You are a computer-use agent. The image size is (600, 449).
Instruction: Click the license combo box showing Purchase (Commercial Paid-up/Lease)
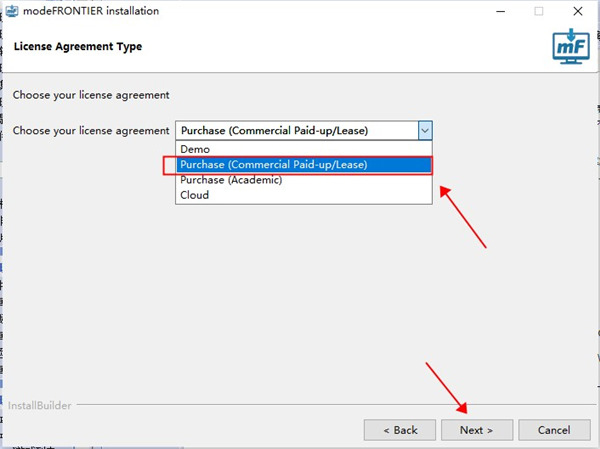[x=304, y=131]
